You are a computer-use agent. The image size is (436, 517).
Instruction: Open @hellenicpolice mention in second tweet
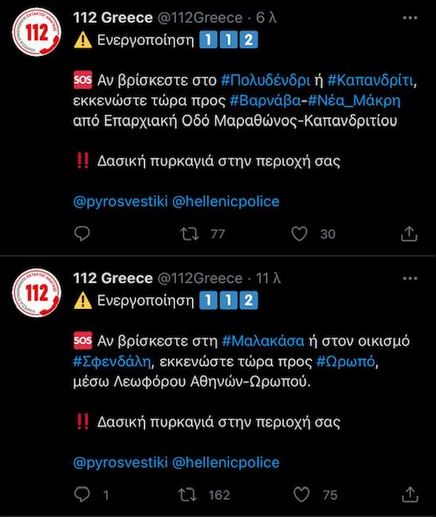pos(226,462)
